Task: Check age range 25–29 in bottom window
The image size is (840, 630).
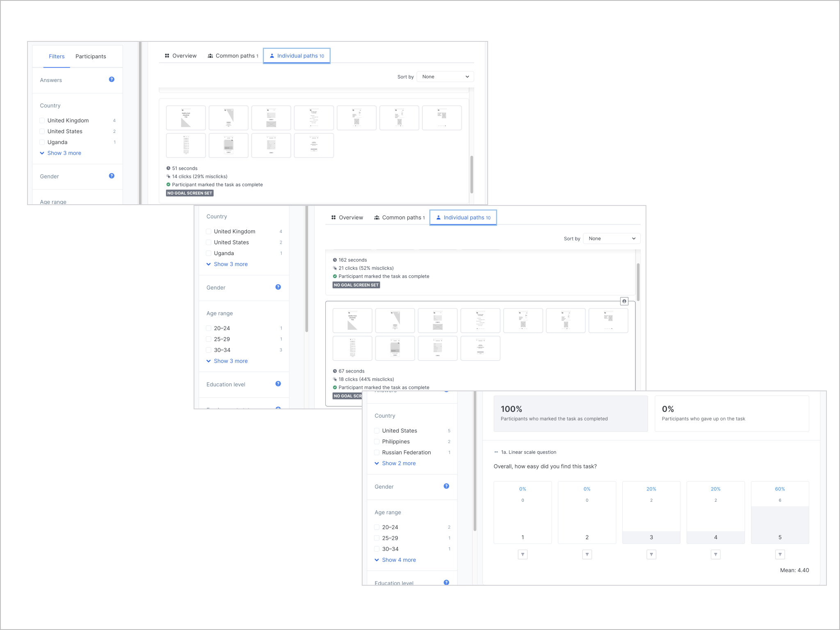Action: point(377,538)
